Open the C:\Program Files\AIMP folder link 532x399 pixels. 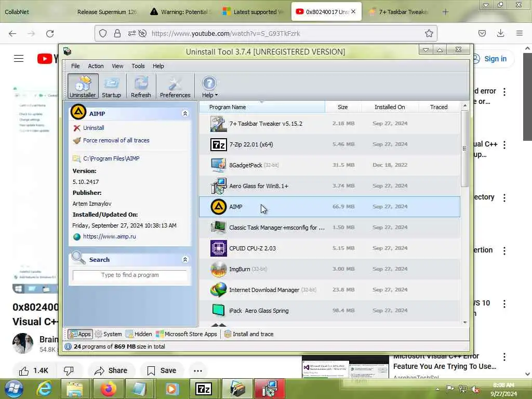click(111, 158)
